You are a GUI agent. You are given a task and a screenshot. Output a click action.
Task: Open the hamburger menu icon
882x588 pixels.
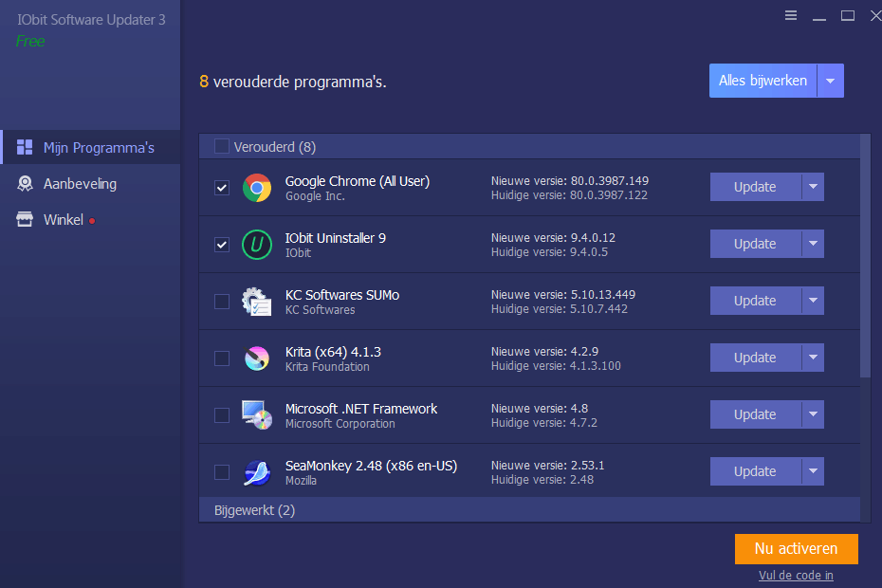[x=791, y=15]
